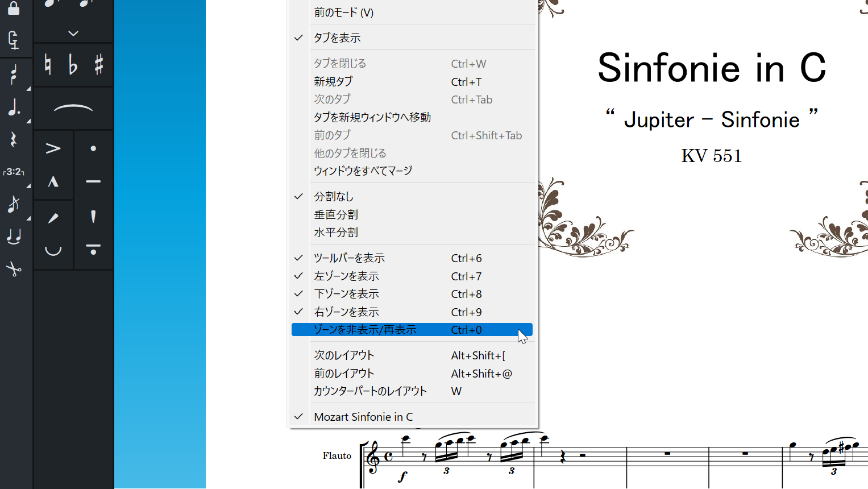Image resolution: width=868 pixels, height=489 pixels.
Task: Select the grace notes tool
Action: pos(14,204)
